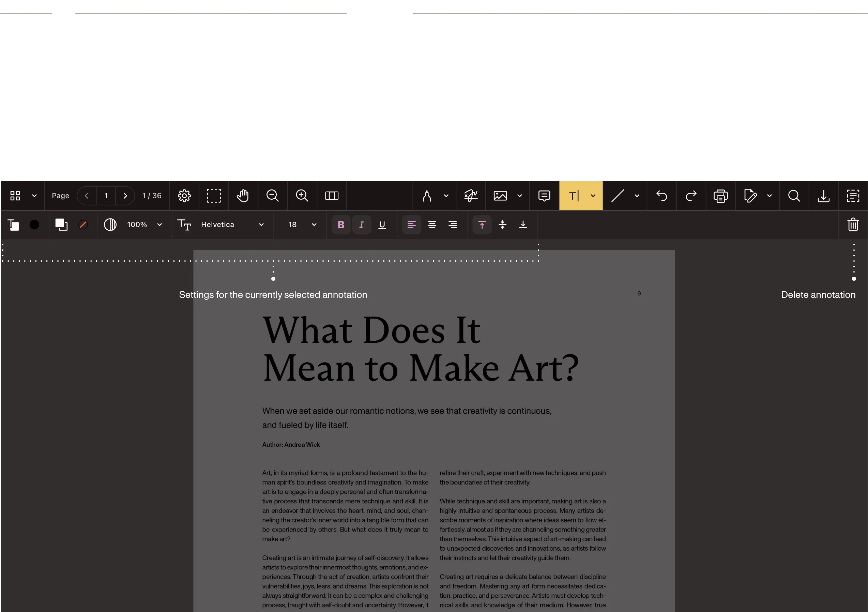Click the page number input field
Screen dimensions: 868x612
tap(106, 196)
